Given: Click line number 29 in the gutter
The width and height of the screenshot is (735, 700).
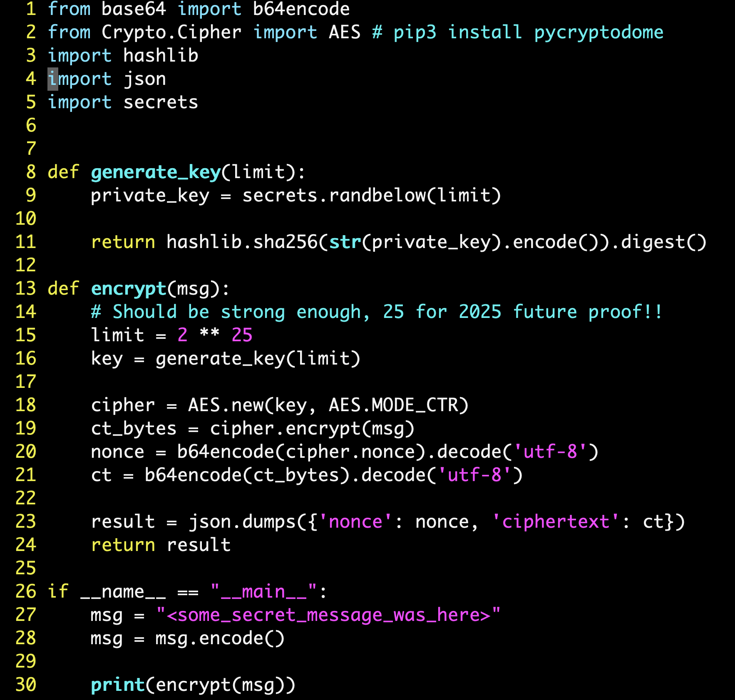Looking at the screenshot, I should [x=26, y=661].
